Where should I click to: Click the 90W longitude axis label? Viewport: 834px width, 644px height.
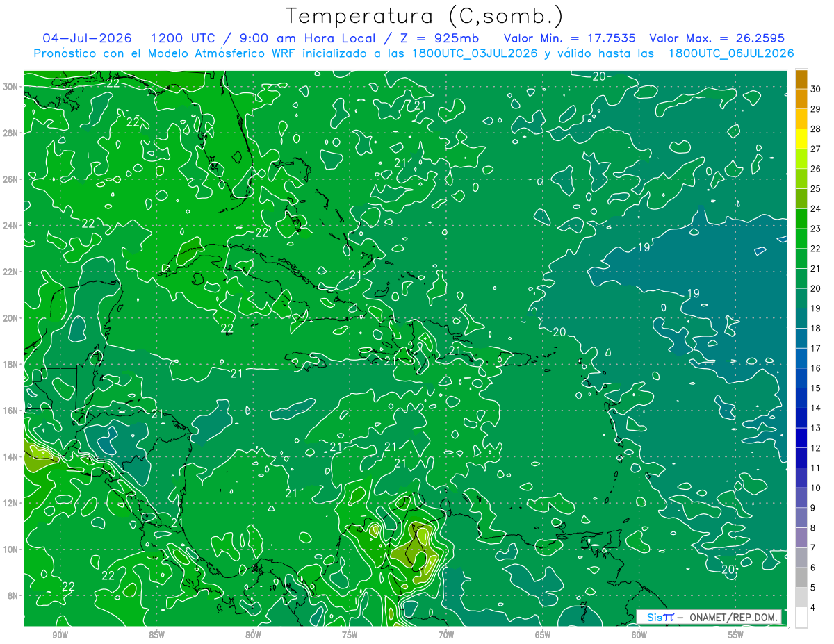60,635
